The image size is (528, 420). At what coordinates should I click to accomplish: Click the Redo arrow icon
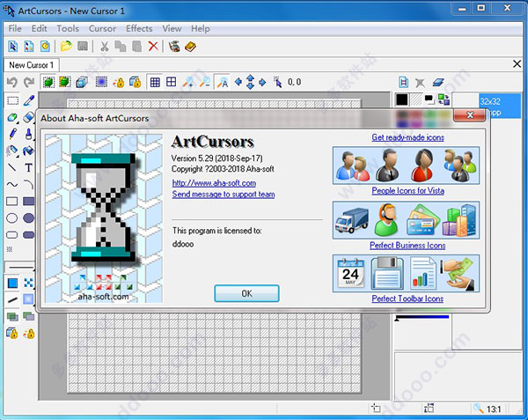[29, 82]
